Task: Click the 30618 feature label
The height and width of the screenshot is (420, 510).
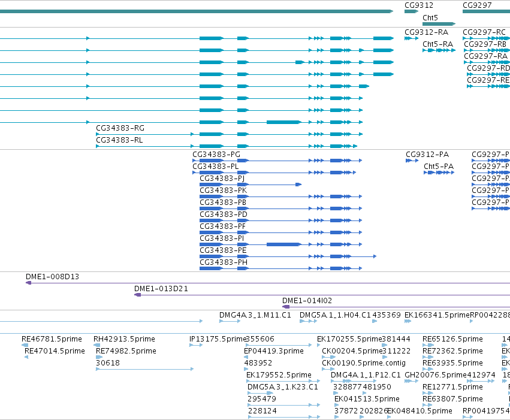Action: point(108,364)
